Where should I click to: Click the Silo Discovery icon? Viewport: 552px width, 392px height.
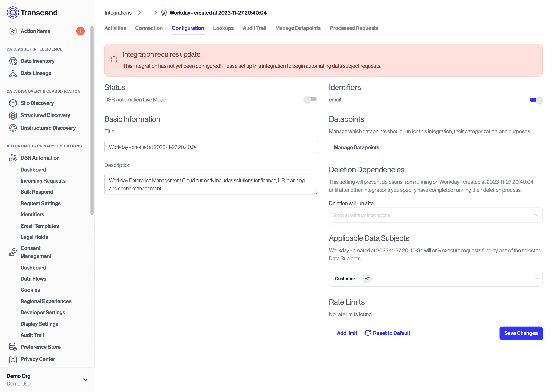13,103
